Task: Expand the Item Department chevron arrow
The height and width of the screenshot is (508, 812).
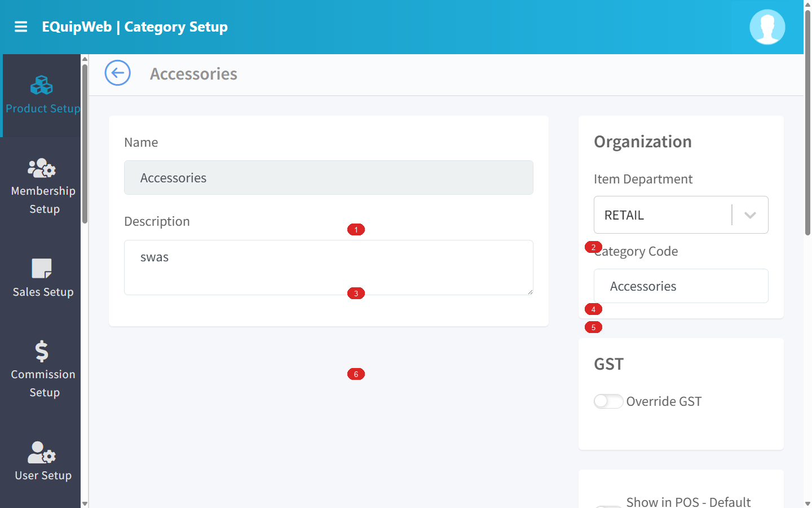Action: click(750, 215)
